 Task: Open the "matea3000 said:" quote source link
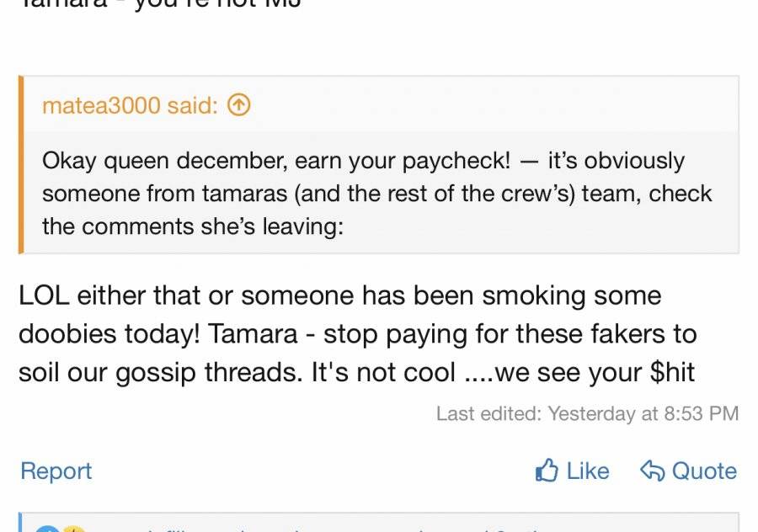click(x=130, y=105)
